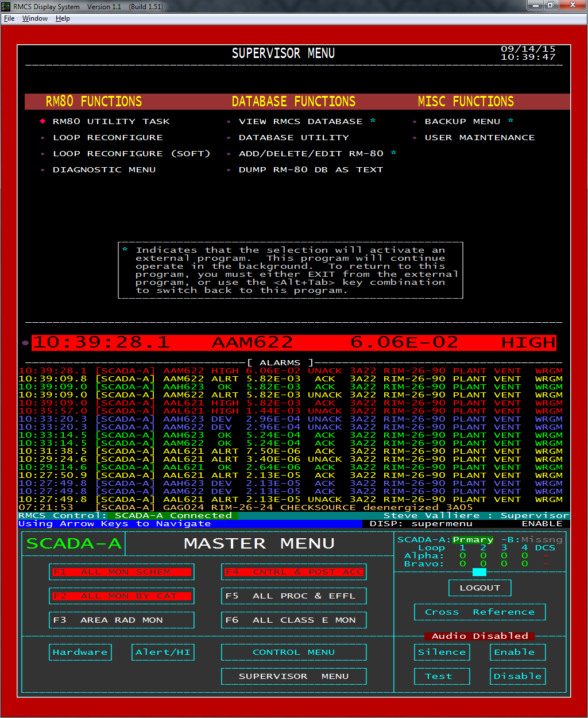
Task: Click the cyan loop indicator square
Action: (x=479, y=572)
